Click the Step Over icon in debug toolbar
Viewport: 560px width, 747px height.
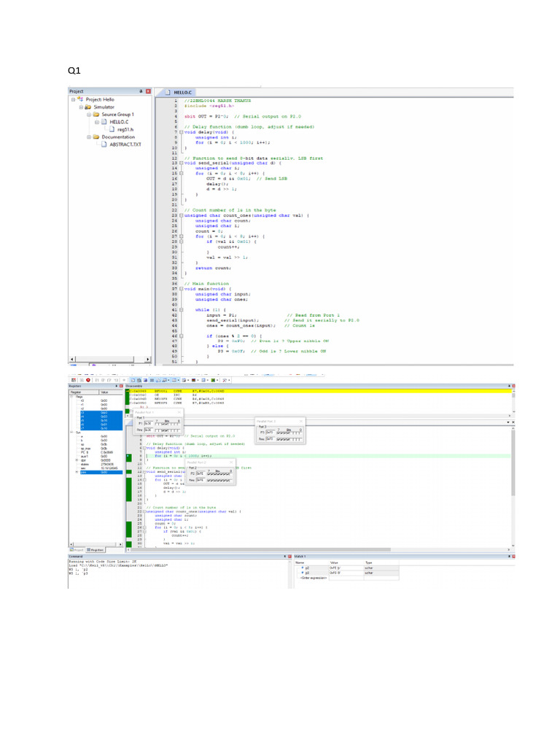pos(104,380)
